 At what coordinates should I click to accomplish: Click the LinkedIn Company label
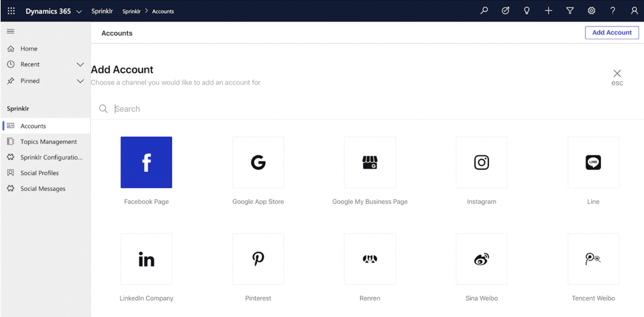pos(147,298)
